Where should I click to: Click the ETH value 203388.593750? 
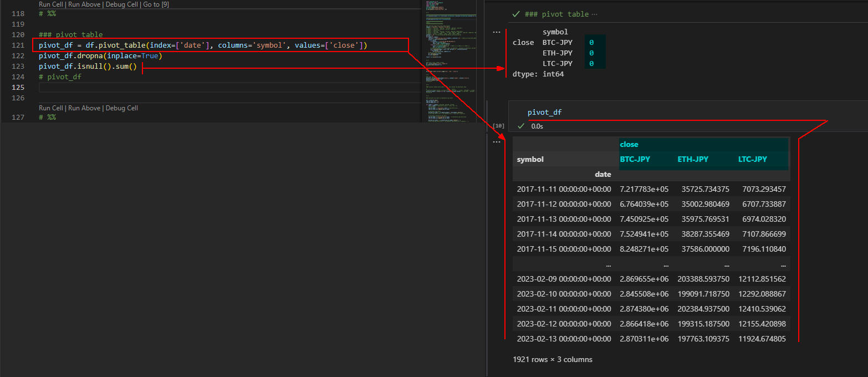[703, 279]
